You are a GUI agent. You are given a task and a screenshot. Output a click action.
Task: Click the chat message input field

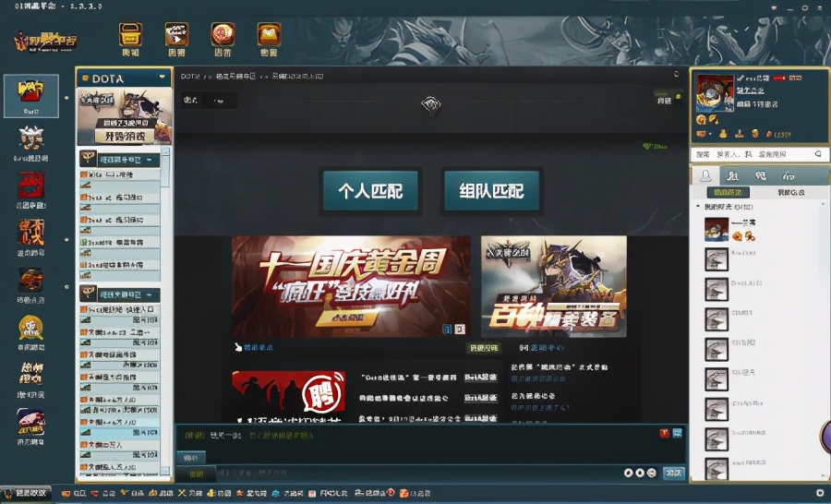click(x=418, y=473)
